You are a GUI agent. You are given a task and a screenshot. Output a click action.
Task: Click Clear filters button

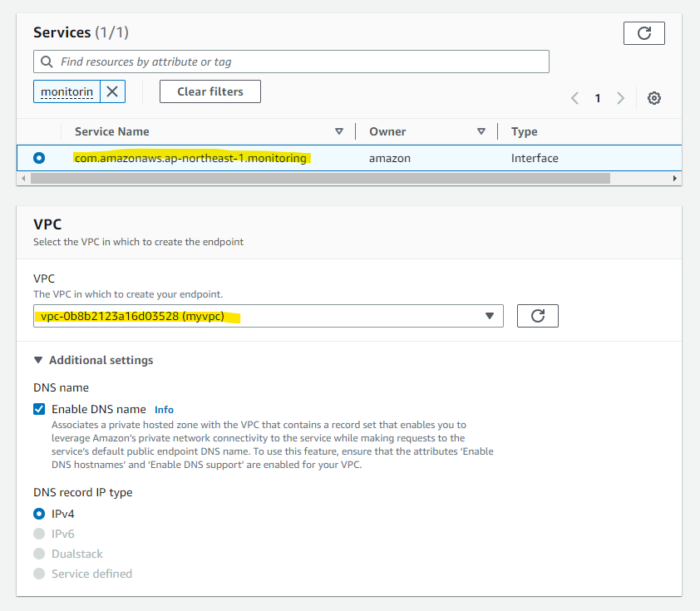pos(210,91)
